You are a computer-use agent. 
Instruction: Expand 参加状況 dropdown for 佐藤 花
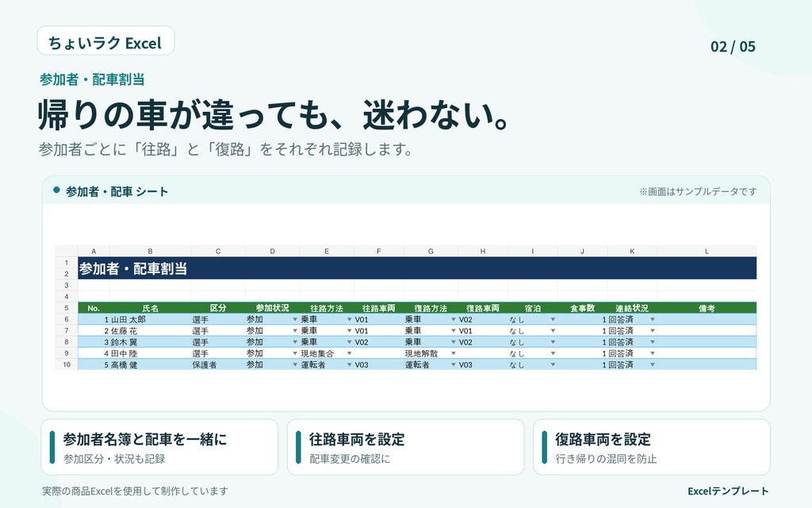pyautogui.click(x=295, y=331)
